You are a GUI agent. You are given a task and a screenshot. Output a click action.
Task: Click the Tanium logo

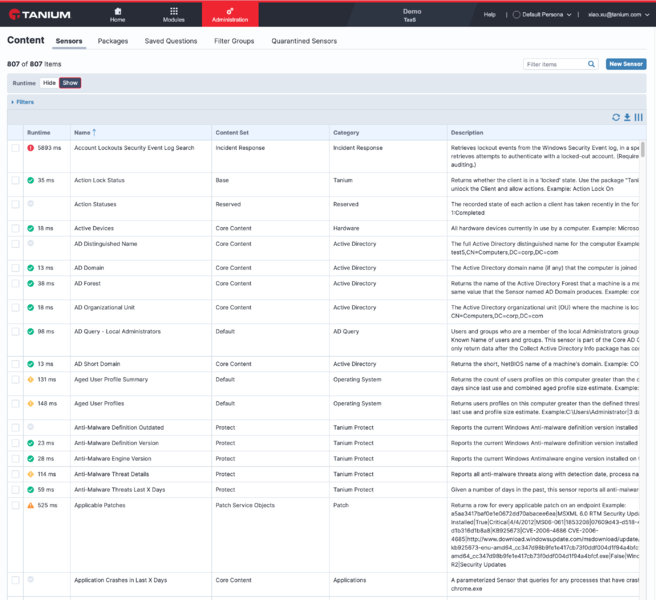[x=40, y=15]
